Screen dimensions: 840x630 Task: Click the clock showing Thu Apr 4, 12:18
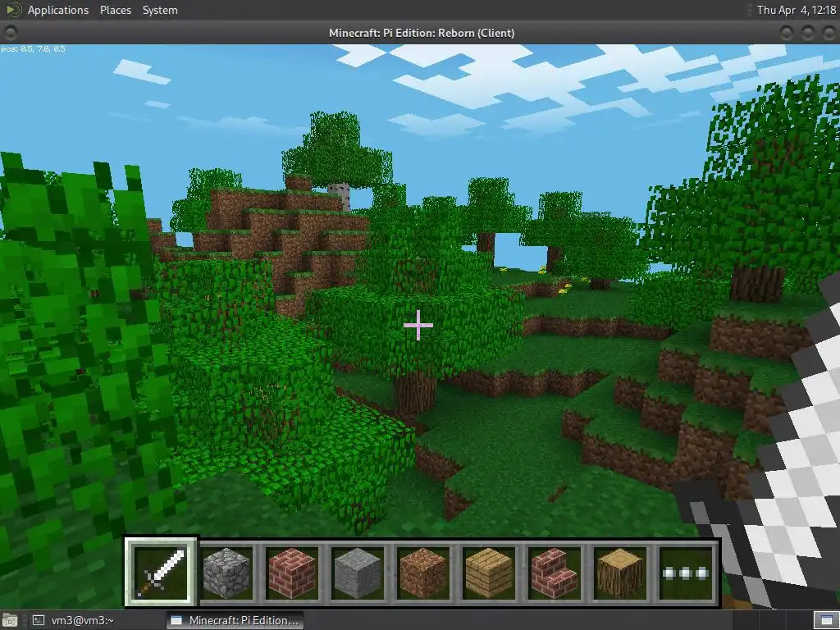(796, 10)
